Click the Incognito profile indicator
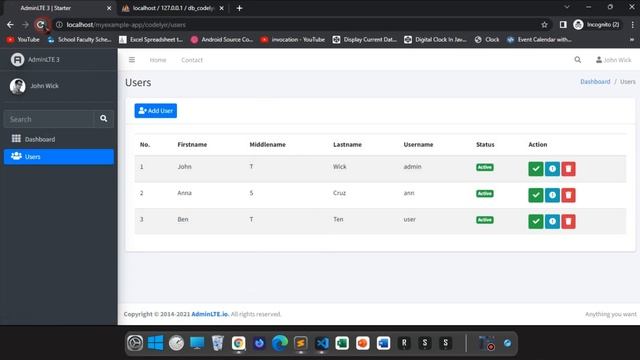The width and height of the screenshot is (640, 360). 597,25
